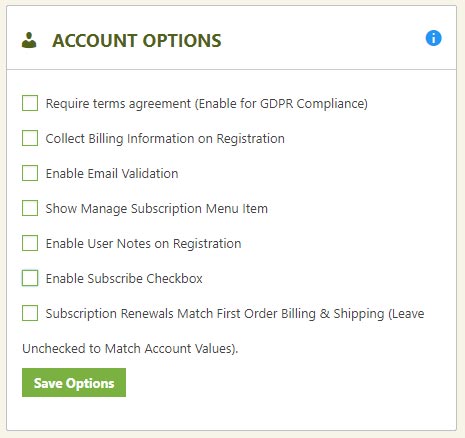465x438 pixels.
Task: Toggle the Enable Email Validation checkbox
Action: [30, 173]
